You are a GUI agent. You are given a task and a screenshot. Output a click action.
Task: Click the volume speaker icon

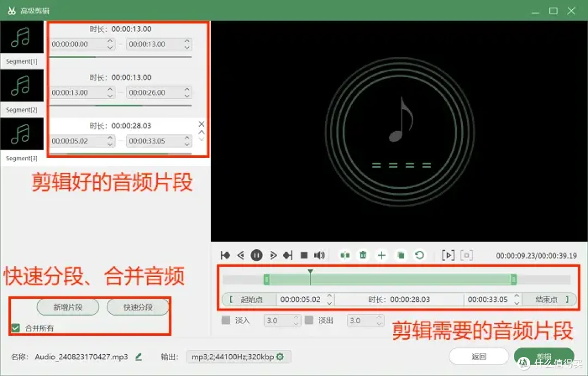tap(319, 255)
